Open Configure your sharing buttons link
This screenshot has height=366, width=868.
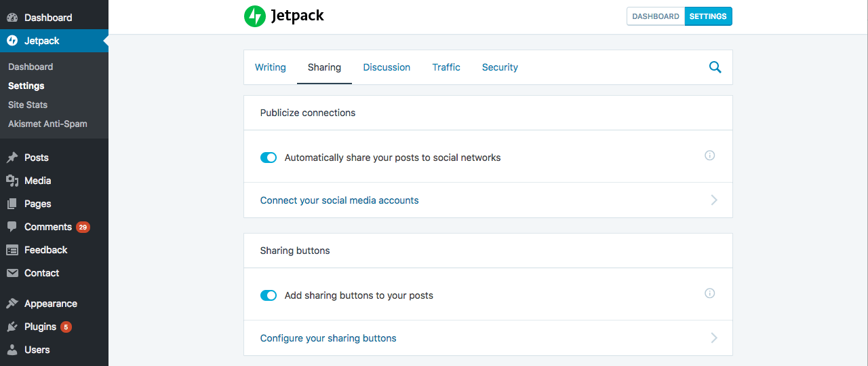(x=328, y=338)
